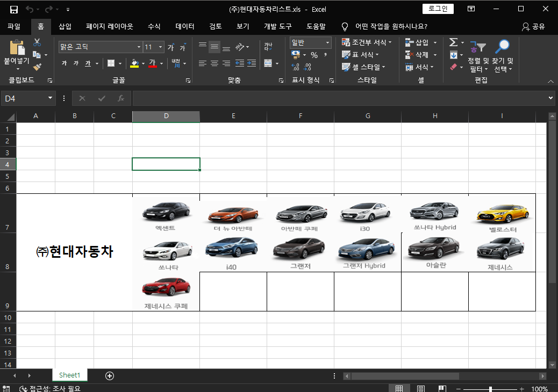Click the 삽입 insert cells button
The image size is (558, 392).
(417, 42)
